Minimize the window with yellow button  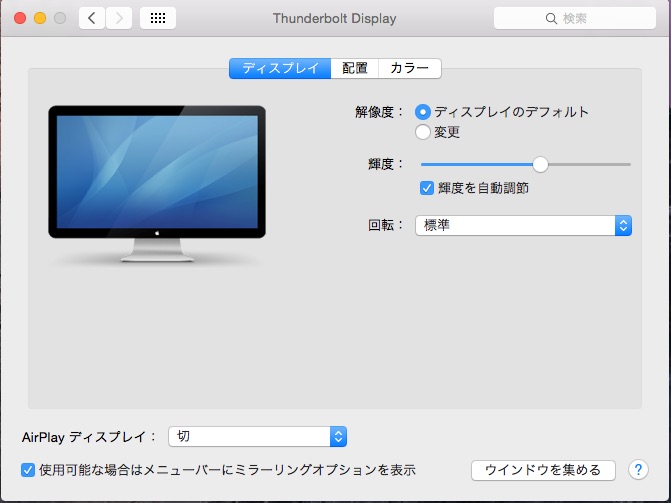tap(40, 18)
